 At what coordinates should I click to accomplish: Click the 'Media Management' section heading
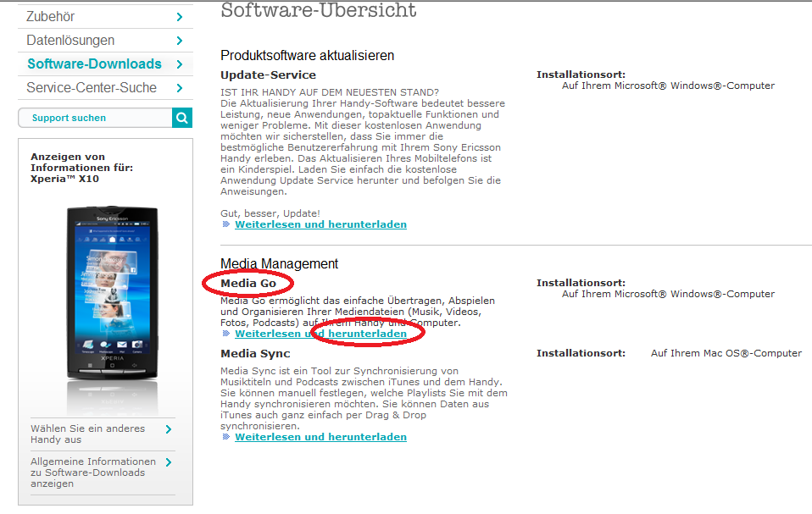(279, 263)
